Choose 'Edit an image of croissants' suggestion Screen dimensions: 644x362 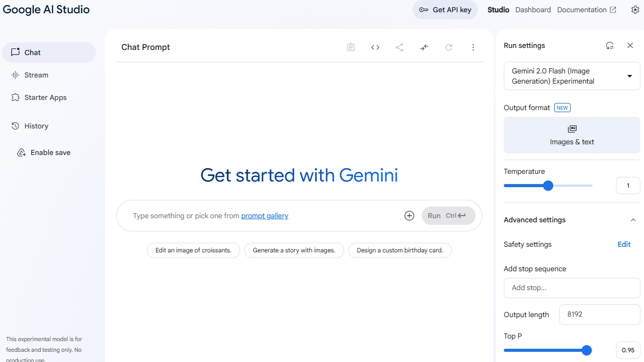pyautogui.click(x=193, y=250)
